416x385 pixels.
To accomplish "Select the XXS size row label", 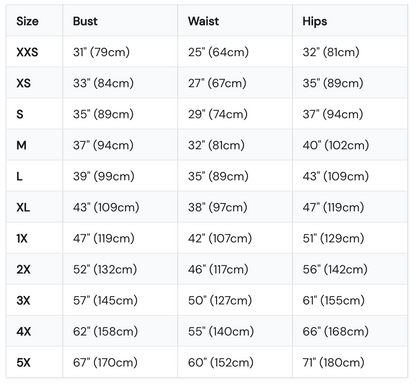I will point(27,52).
